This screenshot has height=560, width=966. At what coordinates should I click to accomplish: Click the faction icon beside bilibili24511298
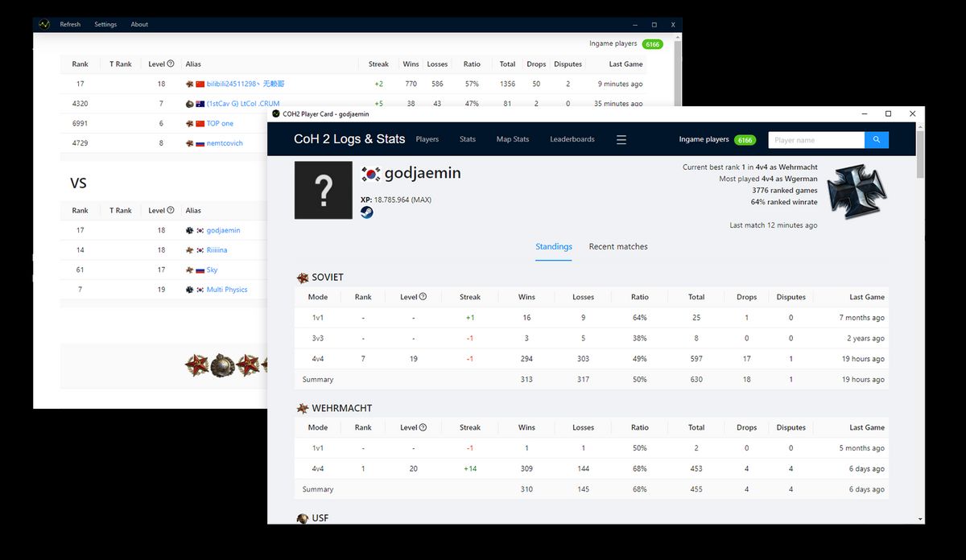(x=190, y=84)
